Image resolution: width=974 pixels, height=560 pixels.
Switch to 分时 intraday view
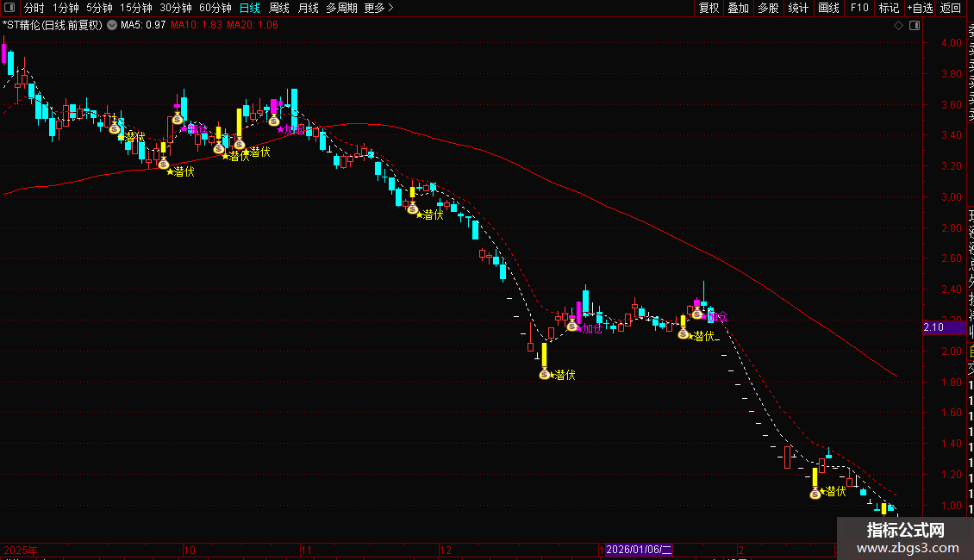(x=34, y=8)
